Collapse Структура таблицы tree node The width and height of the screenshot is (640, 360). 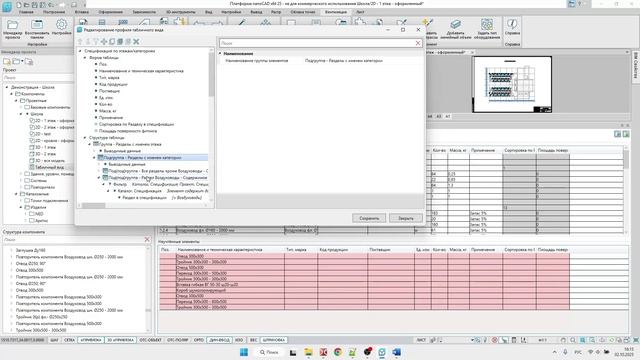coord(85,138)
